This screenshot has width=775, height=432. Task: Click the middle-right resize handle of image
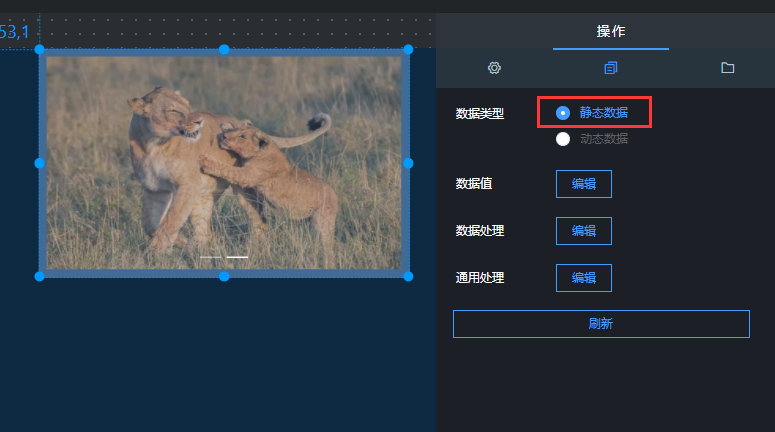[408, 163]
